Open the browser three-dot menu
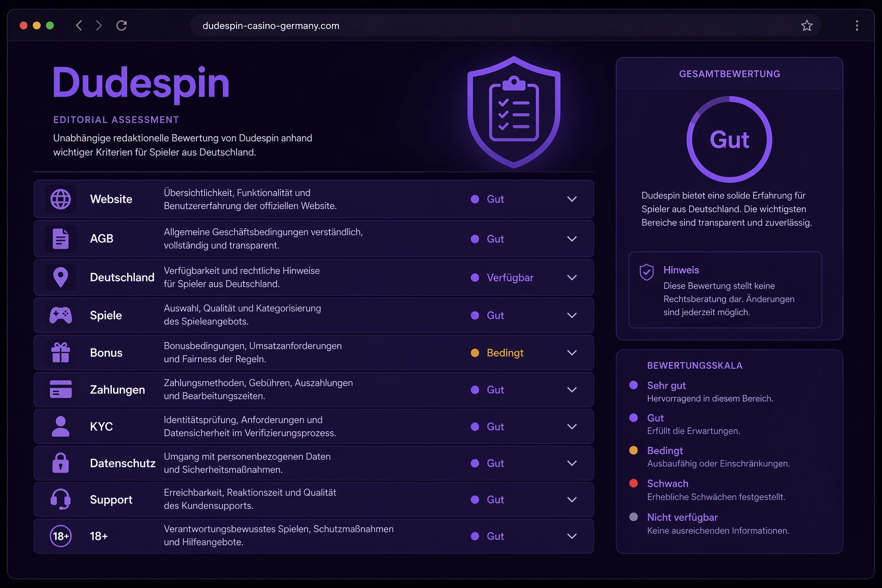The width and height of the screenshot is (882, 588). 857,25
